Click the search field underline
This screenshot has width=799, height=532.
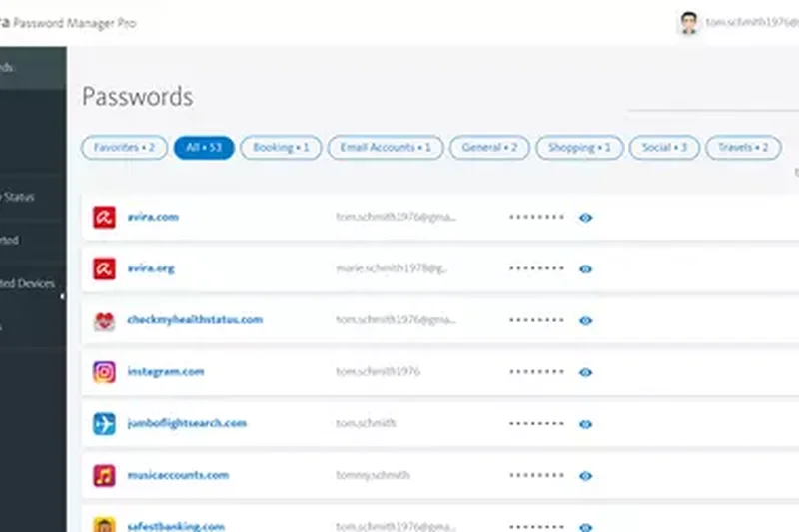click(x=713, y=109)
